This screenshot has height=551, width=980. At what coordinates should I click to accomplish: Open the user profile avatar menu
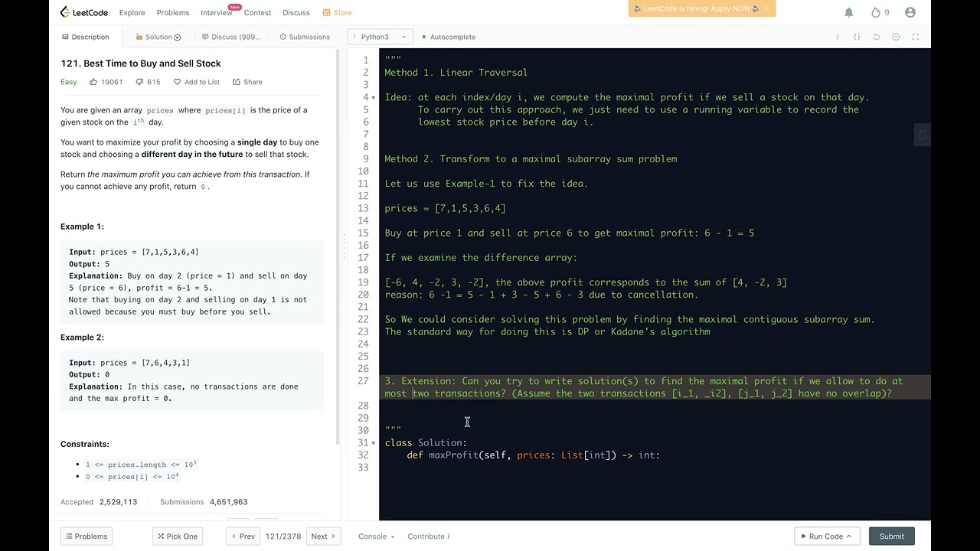tap(910, 12)
